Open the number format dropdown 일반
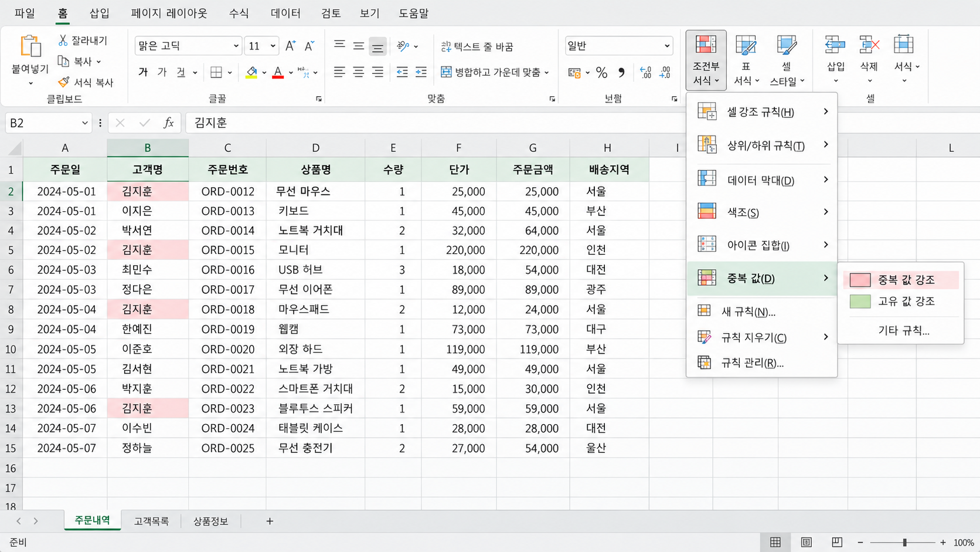This screenshot has width=980, height=552. (x=667, y=46)
